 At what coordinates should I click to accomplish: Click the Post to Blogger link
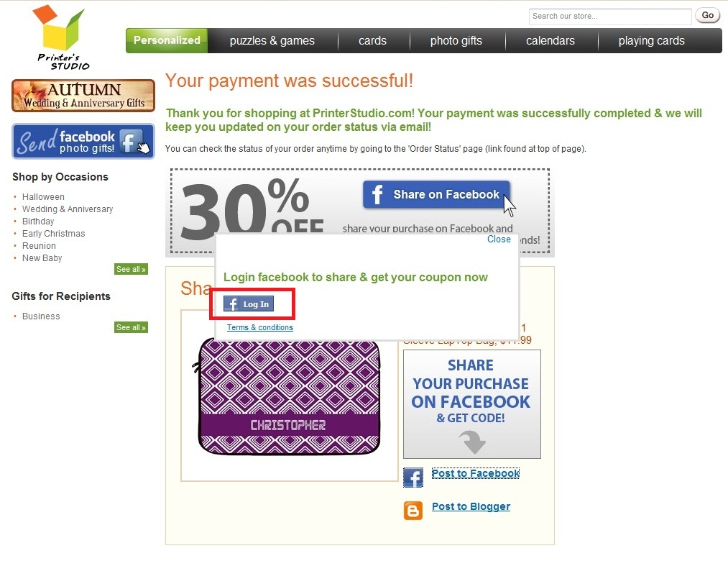tap(471, 506)
